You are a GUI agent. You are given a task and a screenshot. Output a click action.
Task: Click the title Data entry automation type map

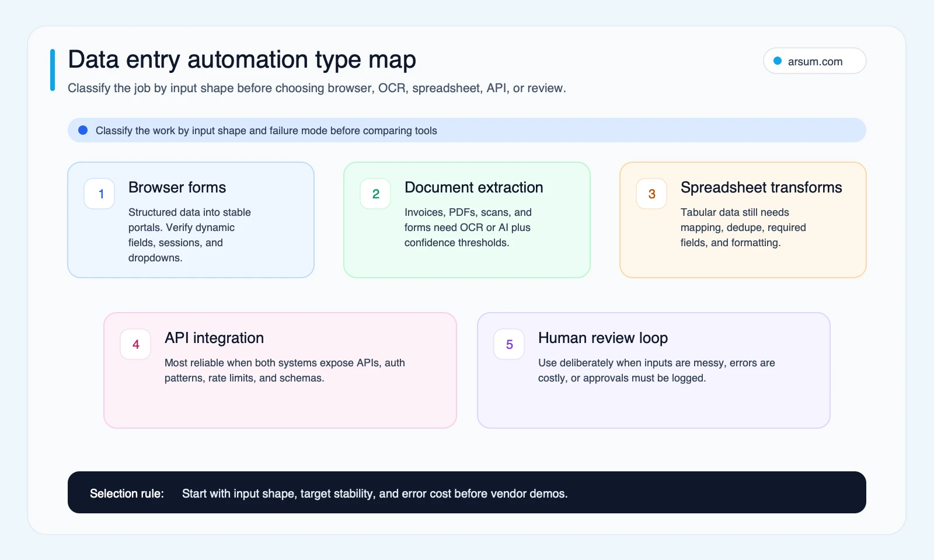(242, 60)
